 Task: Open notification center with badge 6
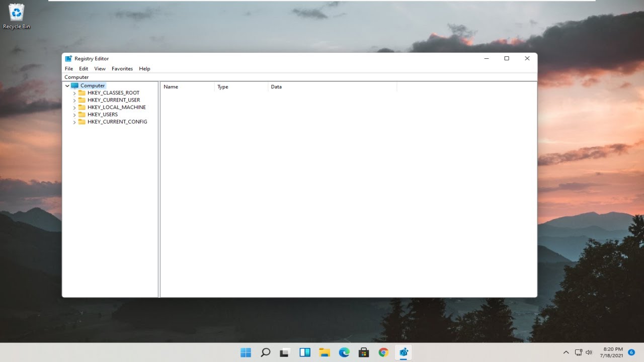631,352
